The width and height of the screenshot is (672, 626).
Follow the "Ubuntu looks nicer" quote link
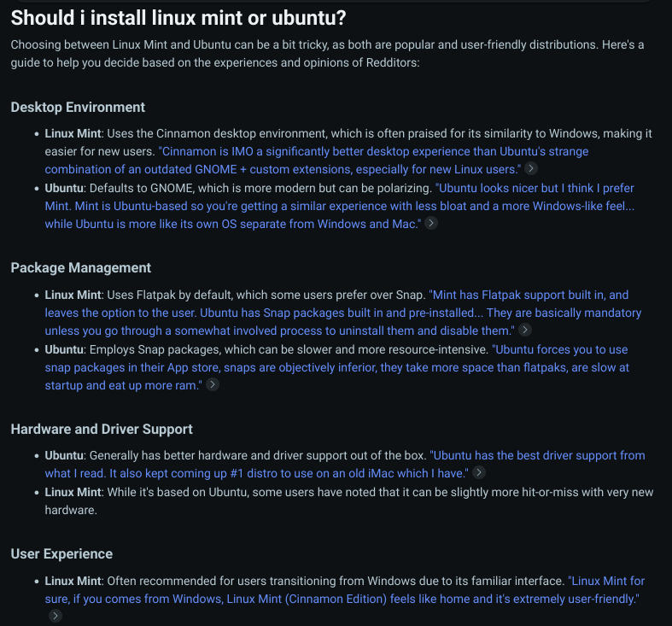pyautogui.click(x=339, y=205)
